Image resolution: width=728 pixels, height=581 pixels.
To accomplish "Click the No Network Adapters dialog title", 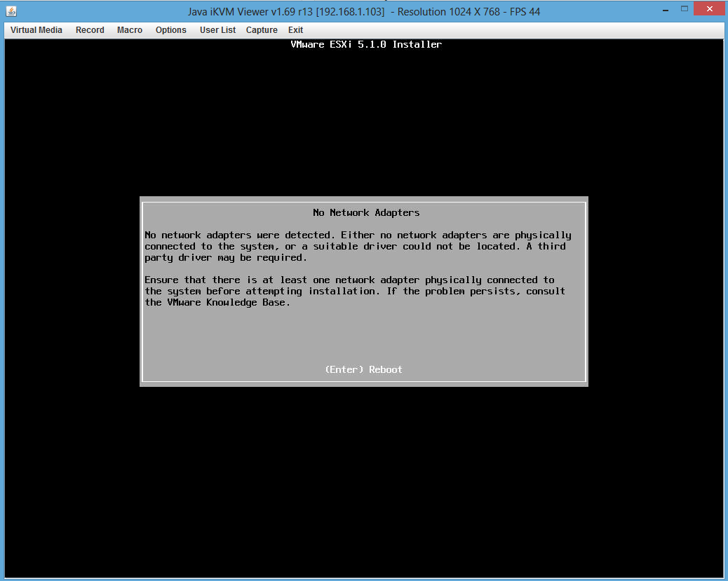I will (366, 212).
